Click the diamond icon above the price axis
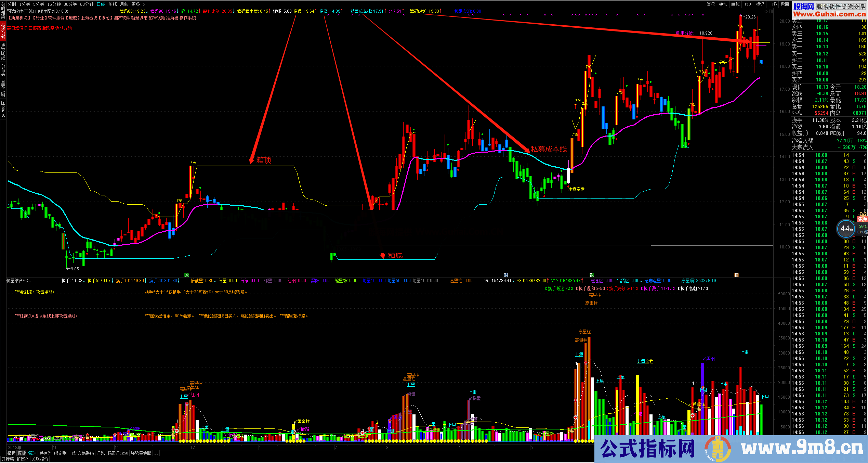This screenshot has width=868, height=463. click(766, 11)
